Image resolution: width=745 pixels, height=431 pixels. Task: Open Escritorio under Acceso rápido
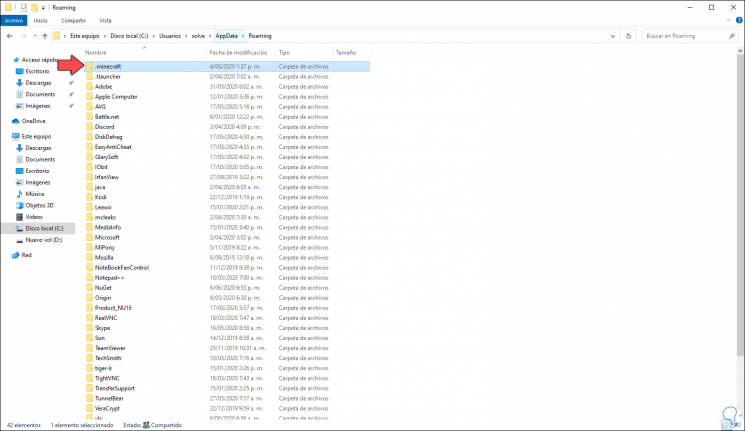pos(37,71)
